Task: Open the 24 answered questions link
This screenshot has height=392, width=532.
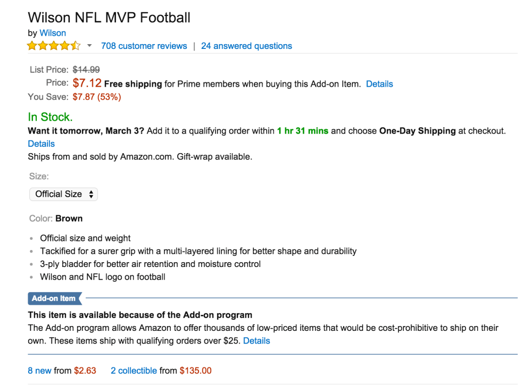Action: pos(246,46)
